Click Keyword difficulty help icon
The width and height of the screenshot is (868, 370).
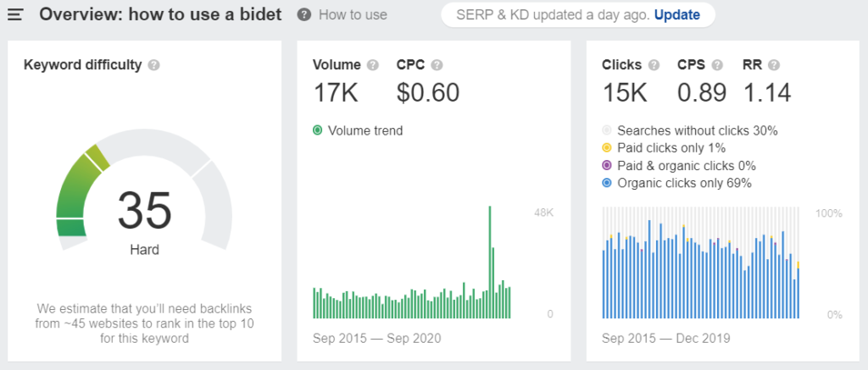[154, 65]
